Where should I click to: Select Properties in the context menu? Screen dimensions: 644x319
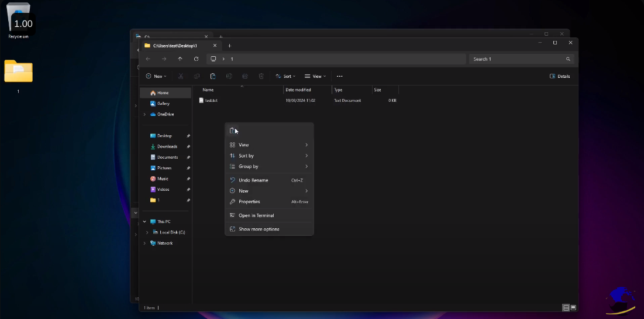click(x=249, y=201)
